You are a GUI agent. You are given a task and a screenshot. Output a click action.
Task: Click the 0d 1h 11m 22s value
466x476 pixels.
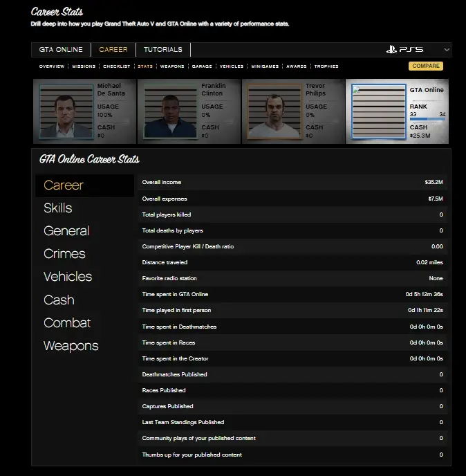pos(425,310)
